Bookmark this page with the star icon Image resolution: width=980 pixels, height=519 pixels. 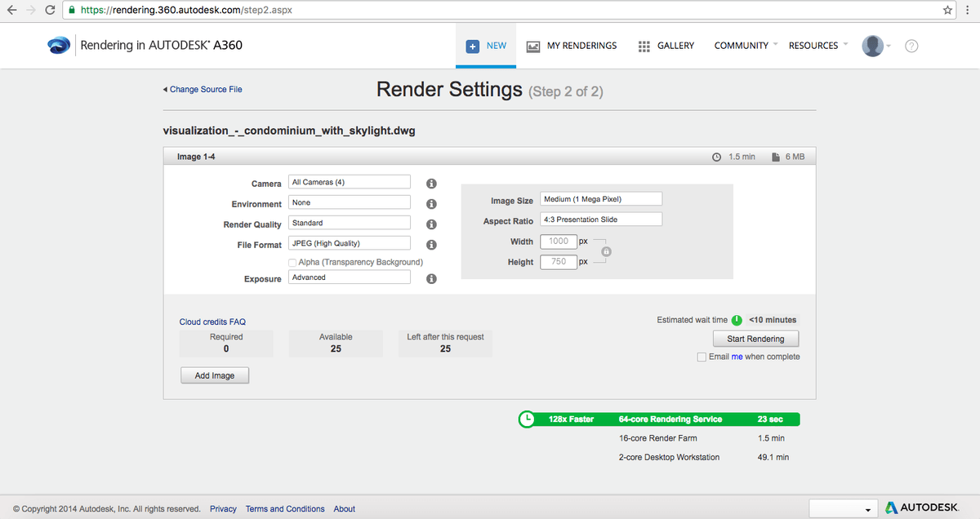pyautogui.click(x=947, y=11)
